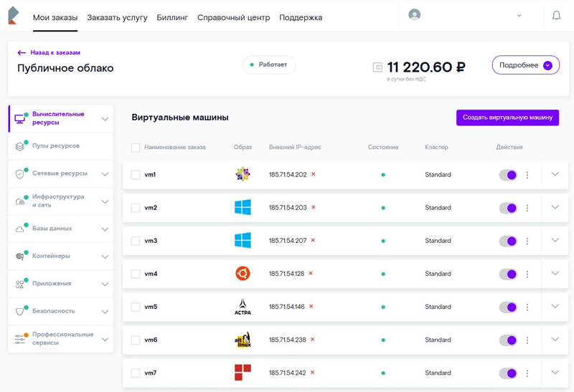Image resolution: width=574 pixels, height=392 pixels.
Task: Open the three-dot actions menu for vm4
Action: tap(527, 274)
